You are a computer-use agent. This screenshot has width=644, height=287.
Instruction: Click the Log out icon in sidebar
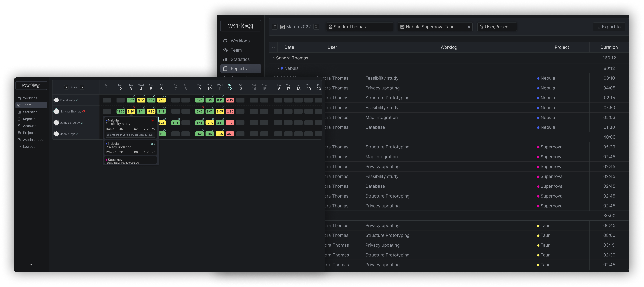19,147
